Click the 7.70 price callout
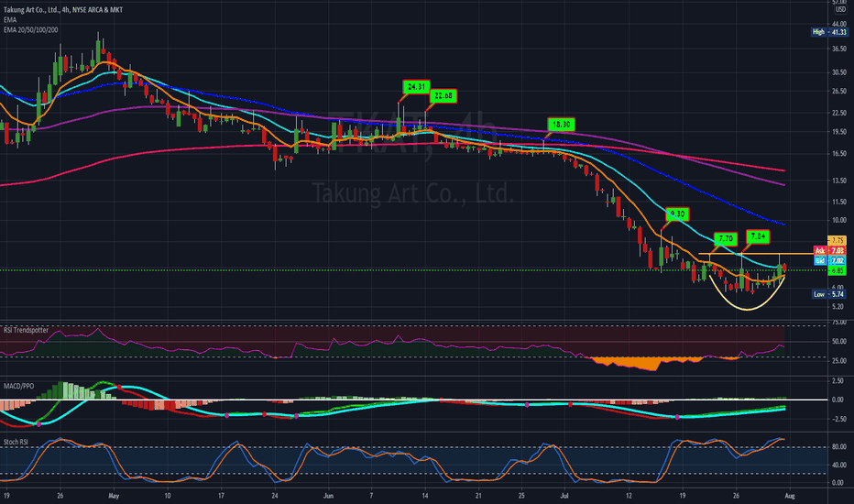Viewport: 854px width, 504px height. point(726,238)
